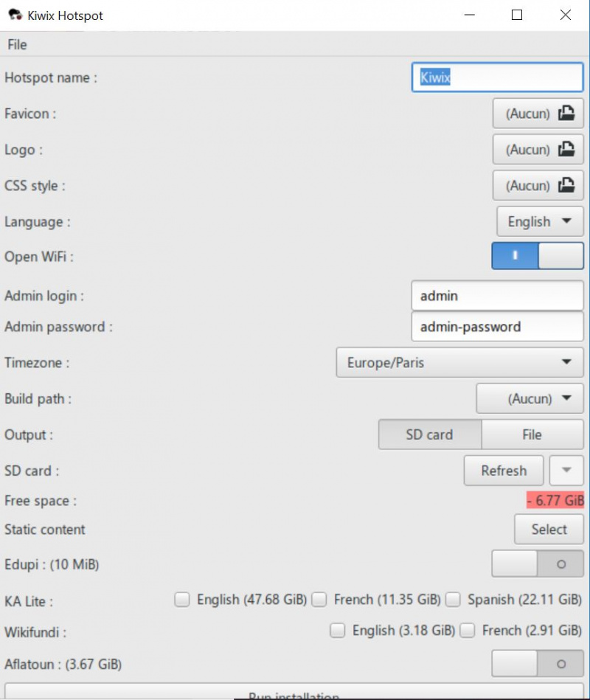Open file chooser icon for CSS style

click(x=566, y=185)
